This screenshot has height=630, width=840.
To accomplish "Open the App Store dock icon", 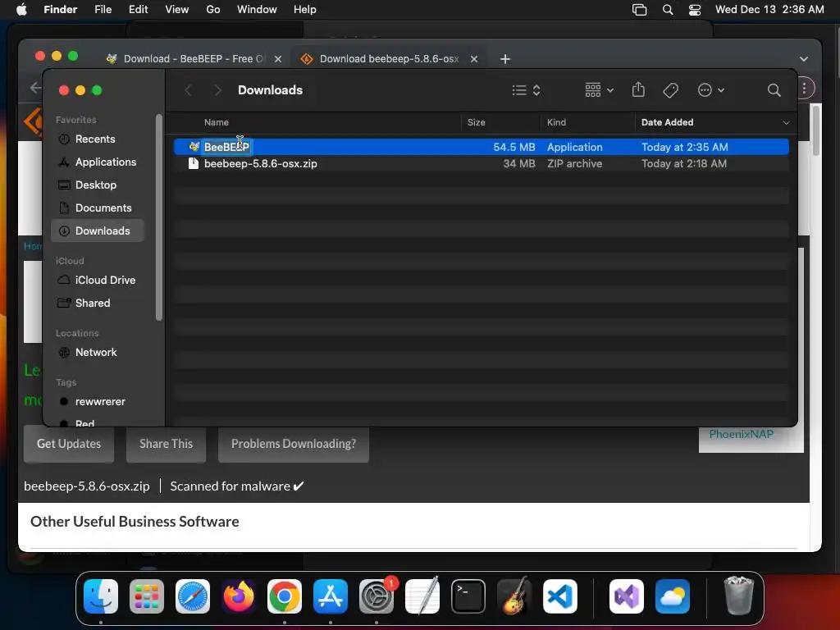I will [x=331, y=596].
